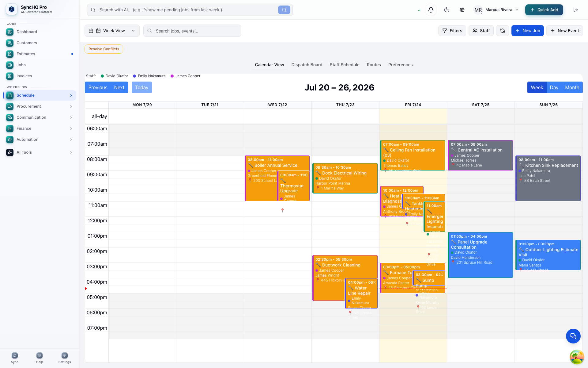The width and height of the screenshot is (588, 368).
Task: Open the Week View dropdown
Action: tap(112, 31)
